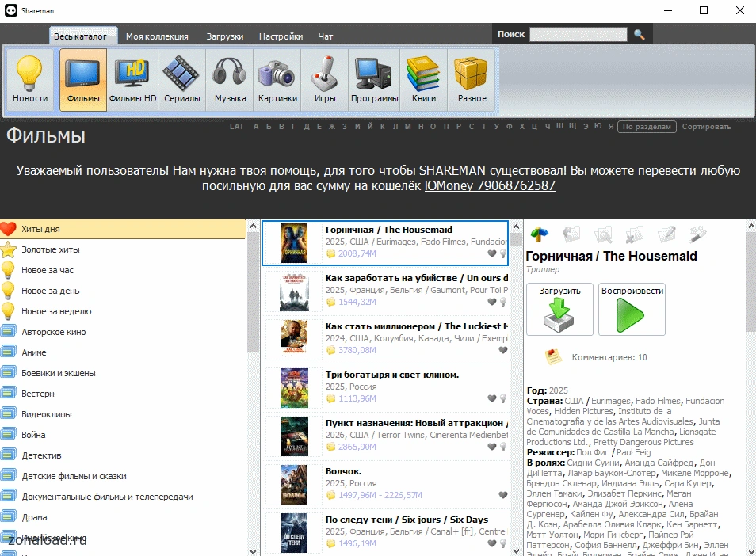The image size is (756, 556).
Task: Open the ЮMoney 79068762587 wallet link
Action: (490, 185)
